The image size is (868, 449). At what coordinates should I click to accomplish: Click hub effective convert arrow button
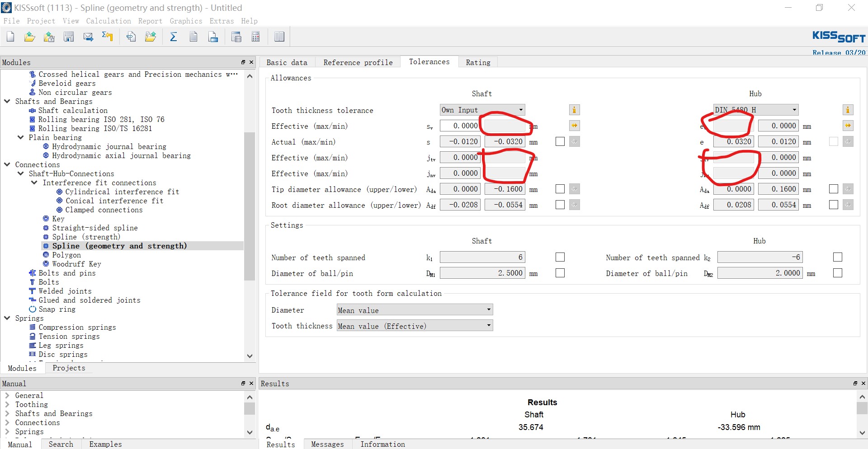click(848, 126)
